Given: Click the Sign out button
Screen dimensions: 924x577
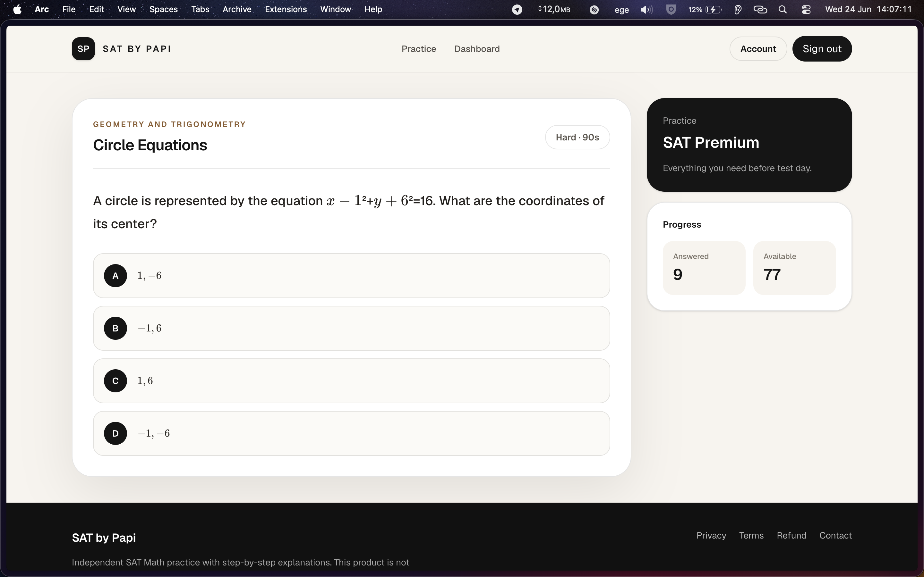Looking at the screenshot, I should [822, 49].
